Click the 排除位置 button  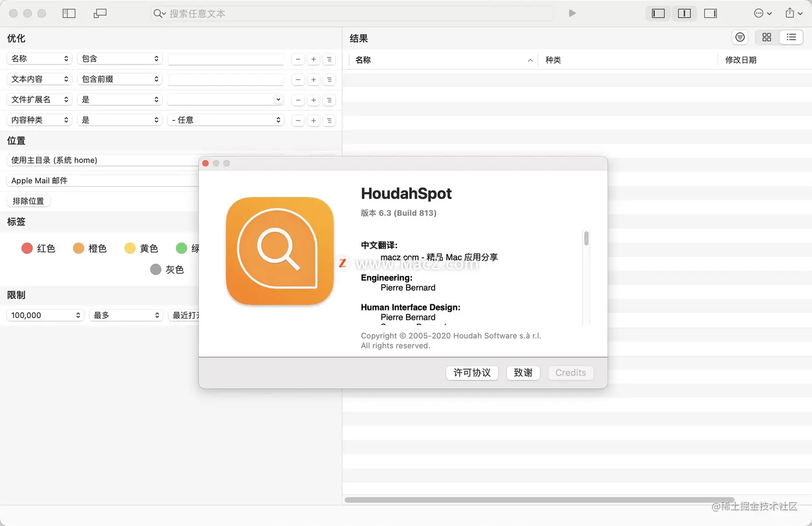[x=28, y=201]
